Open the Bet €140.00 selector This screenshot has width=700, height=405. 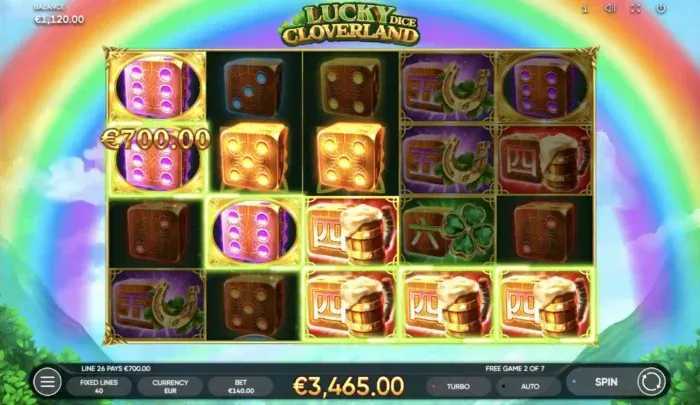click(x=241, y=386)
